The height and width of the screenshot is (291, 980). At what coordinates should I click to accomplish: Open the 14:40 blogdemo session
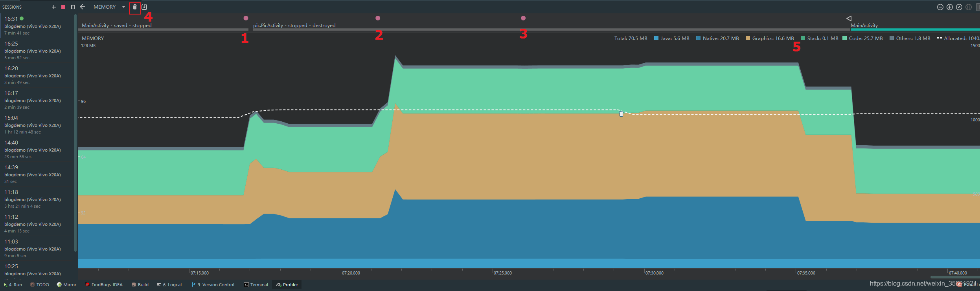point(37,149)
